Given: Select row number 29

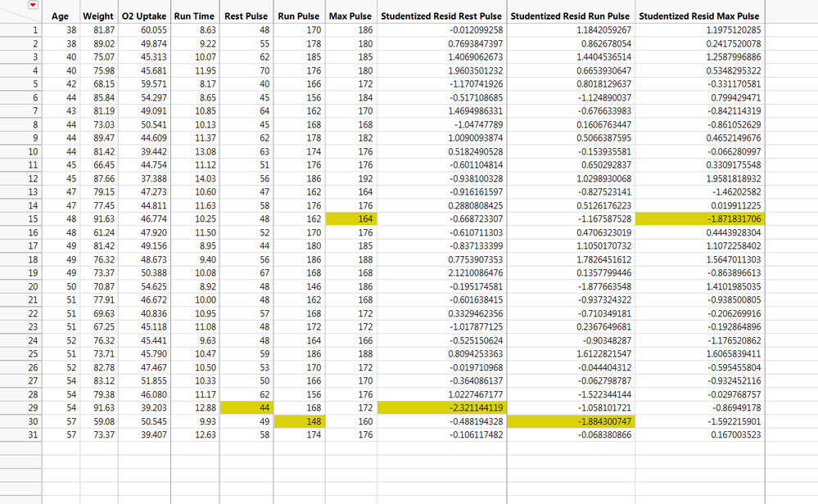Looking at the screenshot, I should tap(20, 407).
